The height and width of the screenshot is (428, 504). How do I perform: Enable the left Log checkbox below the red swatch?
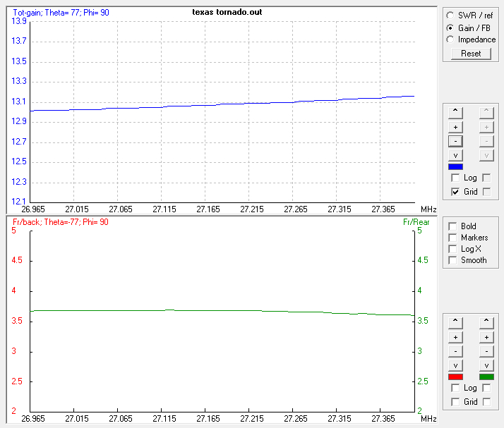coord(456,389)
